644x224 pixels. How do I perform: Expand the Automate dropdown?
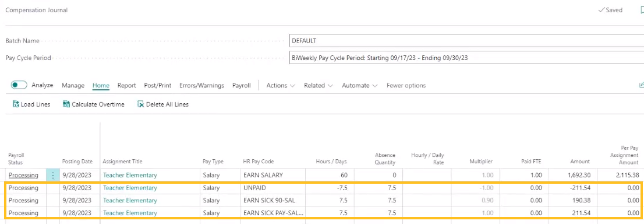point(360,86)
